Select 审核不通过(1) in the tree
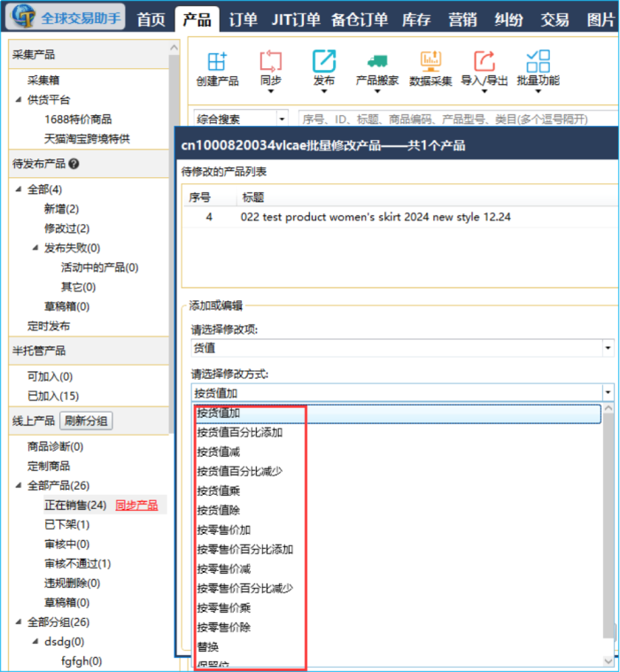Viewport: 620px width, 672px height. [78, 564]
